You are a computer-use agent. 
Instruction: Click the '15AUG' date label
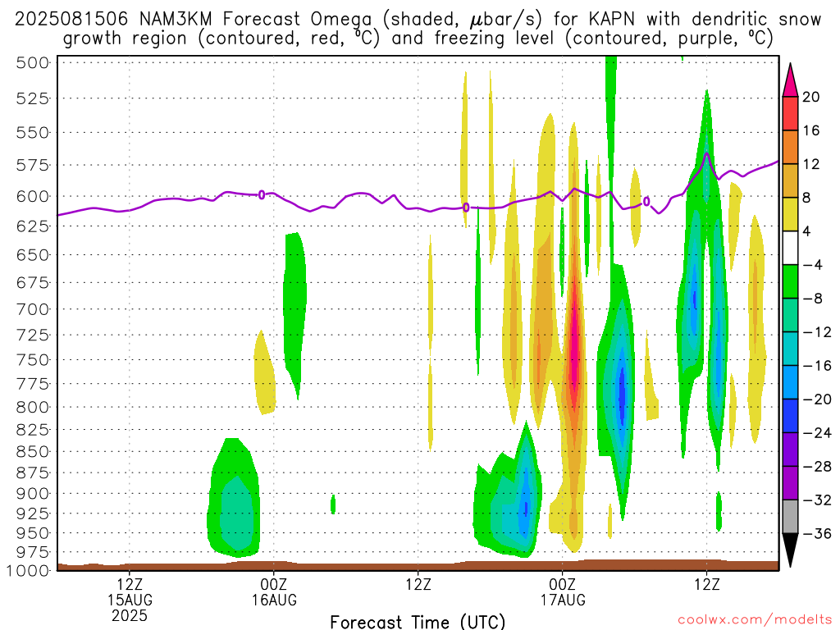pyautogui.click(x=130, y=600)
